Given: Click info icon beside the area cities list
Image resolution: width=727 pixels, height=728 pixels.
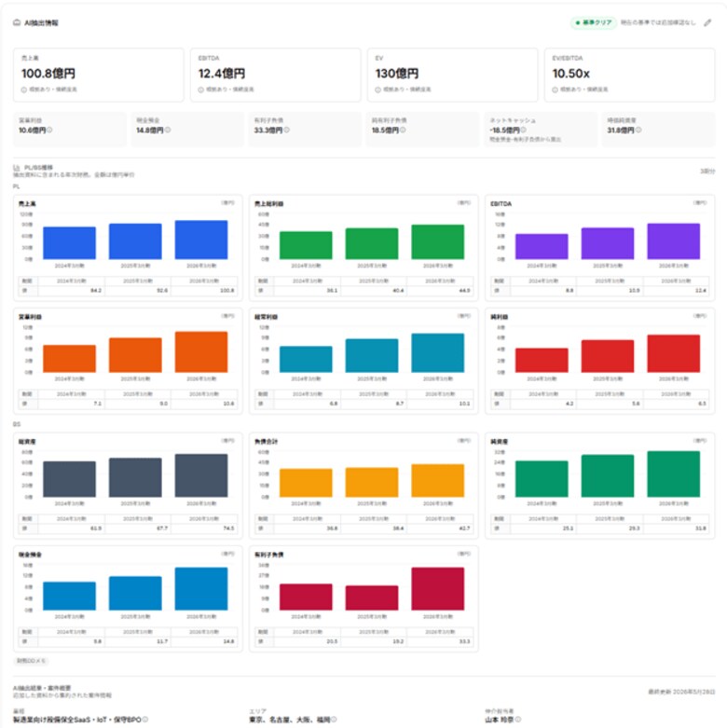Looking at the screenshot, I should pos(335,720).
